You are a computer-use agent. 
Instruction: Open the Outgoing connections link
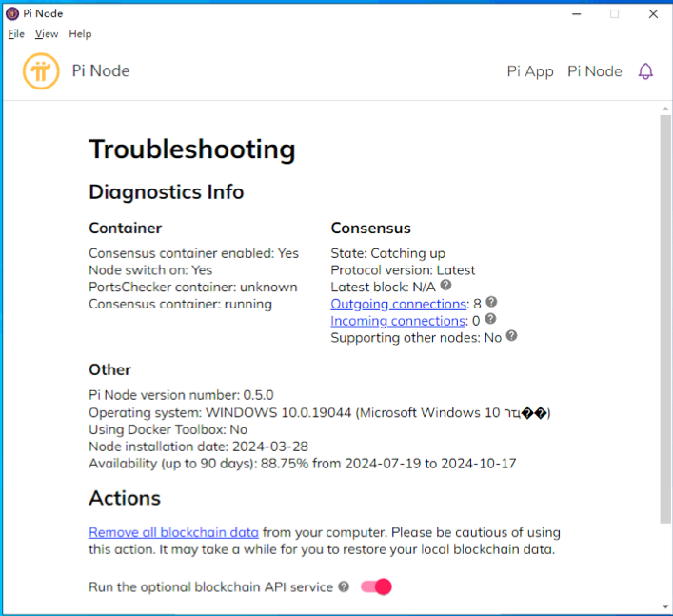click(399, 304)
